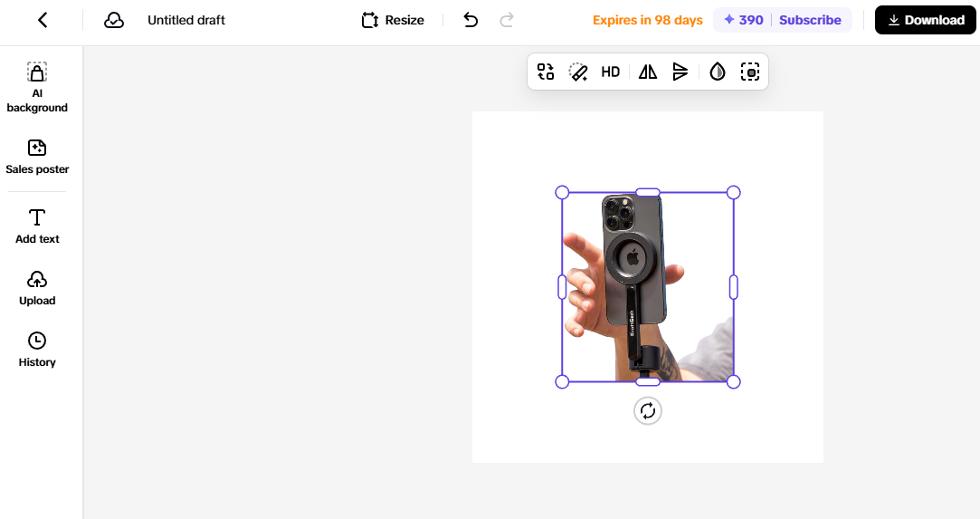Click the Subscribe link
980x519 pixels.
pyautogui.click(x=810, y=20)
